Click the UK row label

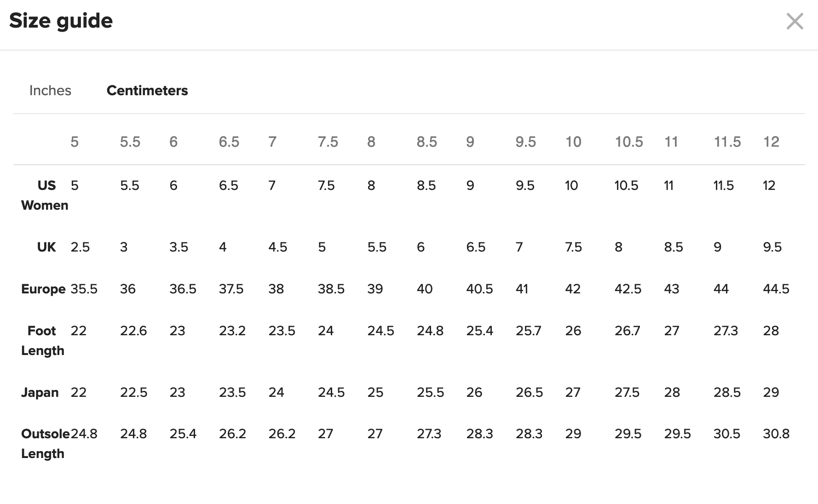46,247
